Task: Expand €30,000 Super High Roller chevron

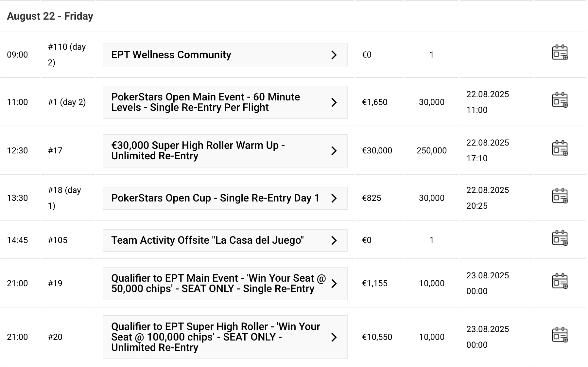Action: (x=334, y=151)
